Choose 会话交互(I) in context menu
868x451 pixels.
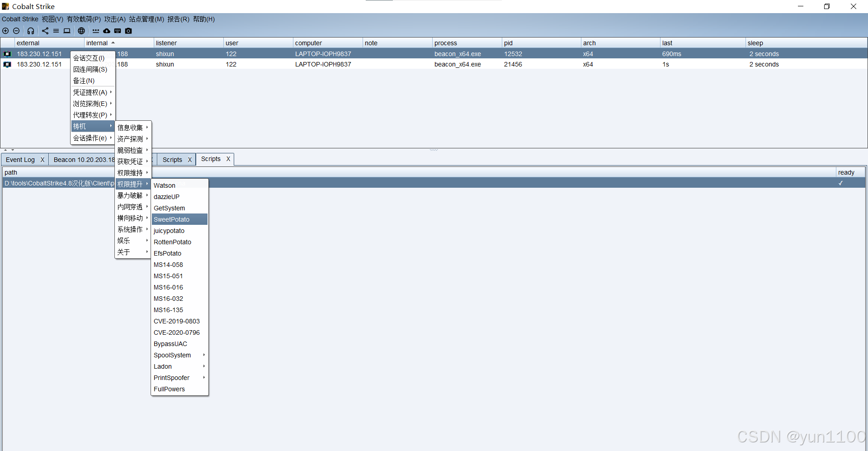point(93,58)
